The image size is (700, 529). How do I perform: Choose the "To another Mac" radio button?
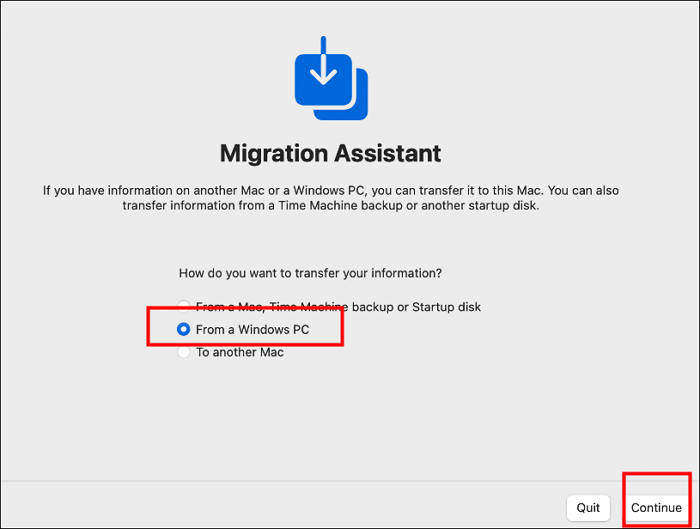coord(183,352)
